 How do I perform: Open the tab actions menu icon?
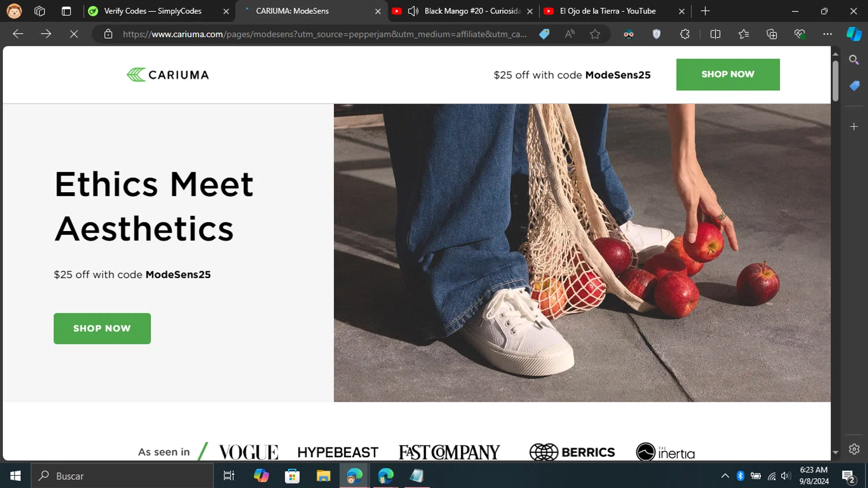[x=66, y=11]
